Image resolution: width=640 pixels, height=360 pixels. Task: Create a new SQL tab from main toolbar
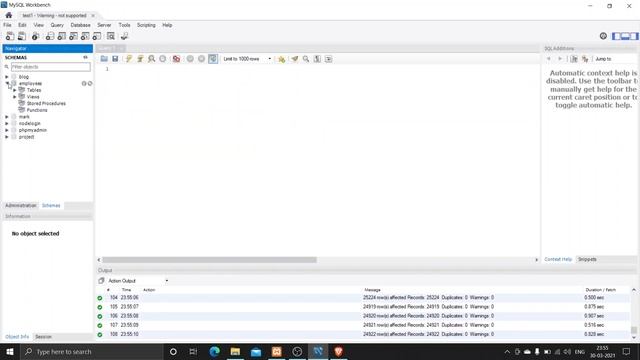tap(10, 36)
